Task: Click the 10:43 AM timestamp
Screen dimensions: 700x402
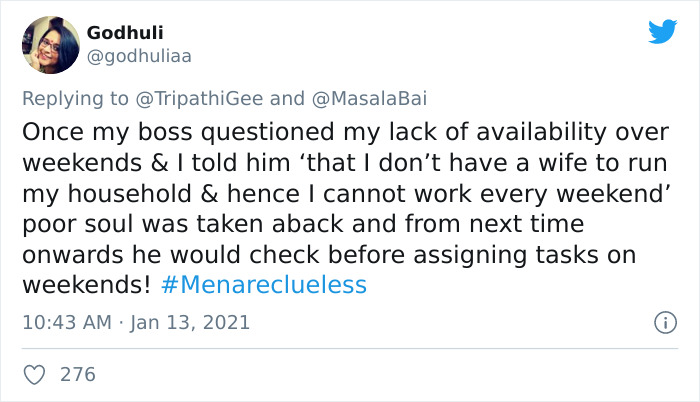Action: click(67, 322)
